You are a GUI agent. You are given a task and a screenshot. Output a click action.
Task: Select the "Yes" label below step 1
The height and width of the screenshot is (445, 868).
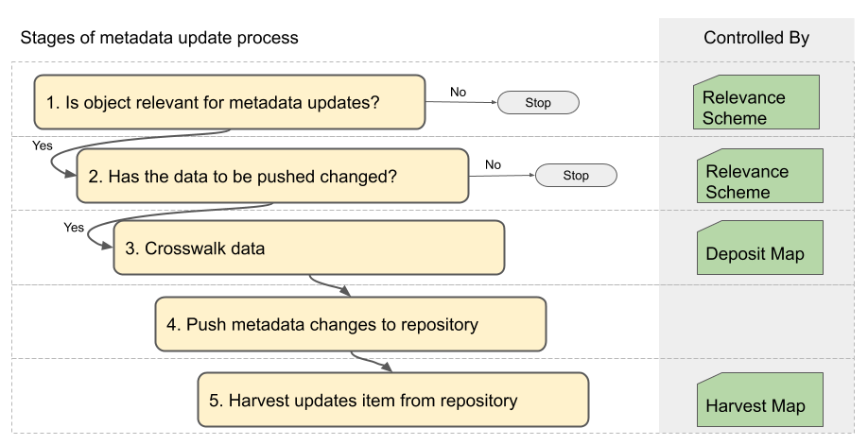[43, 148]
